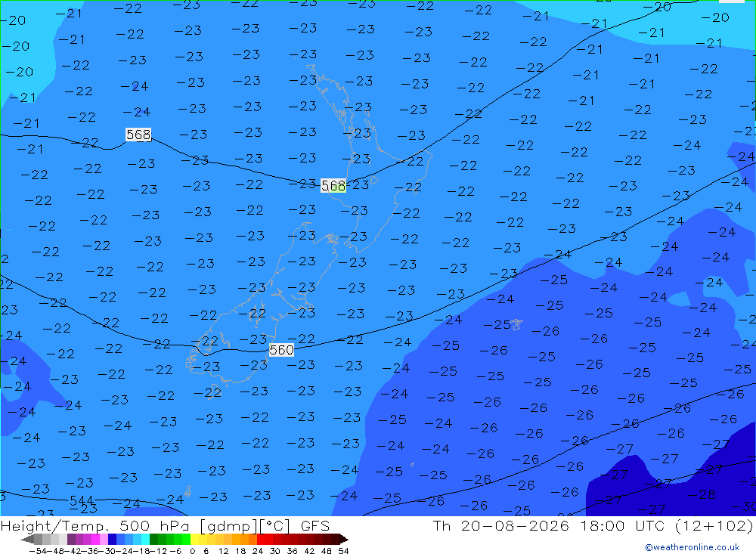Click the '12' legend scale label

[224, 551]
